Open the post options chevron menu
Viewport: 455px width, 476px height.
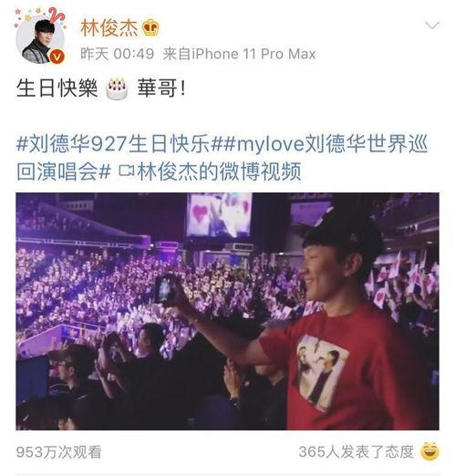point(432,26)
